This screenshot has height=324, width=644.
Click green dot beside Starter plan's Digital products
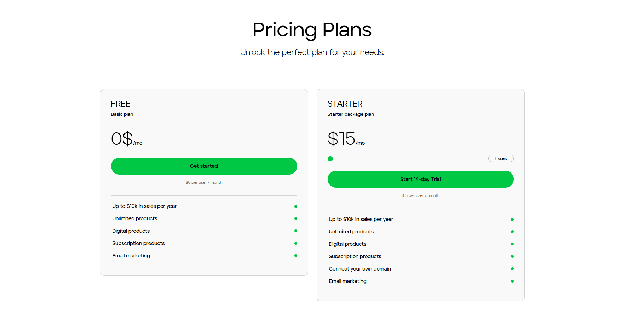click(512, 244)
